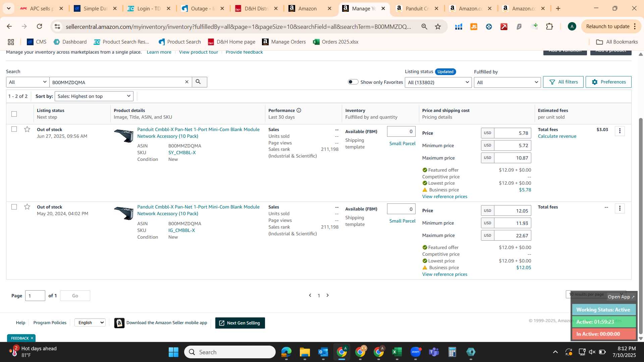Tick the checkbox for the IG_CMBBL-X listing
Image resolution: width=644 pixels, height=362 pixels.
coord(14,207)
